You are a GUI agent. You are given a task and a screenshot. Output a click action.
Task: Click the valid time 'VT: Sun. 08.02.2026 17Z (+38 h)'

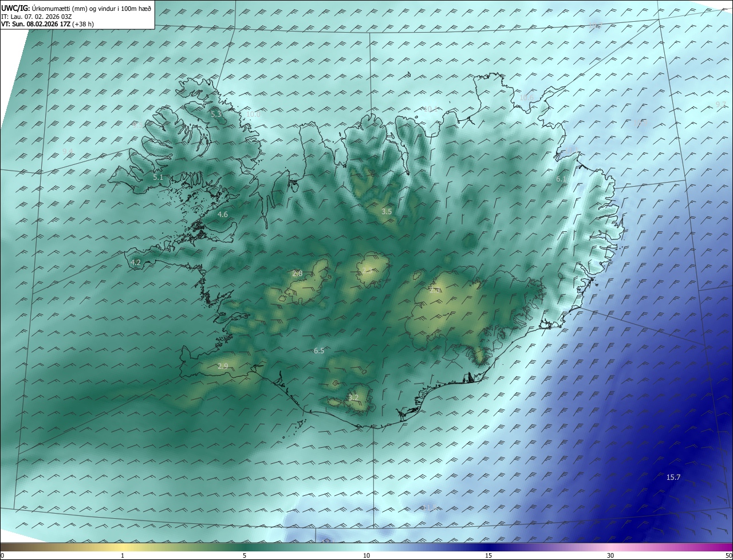click(48, 23)
